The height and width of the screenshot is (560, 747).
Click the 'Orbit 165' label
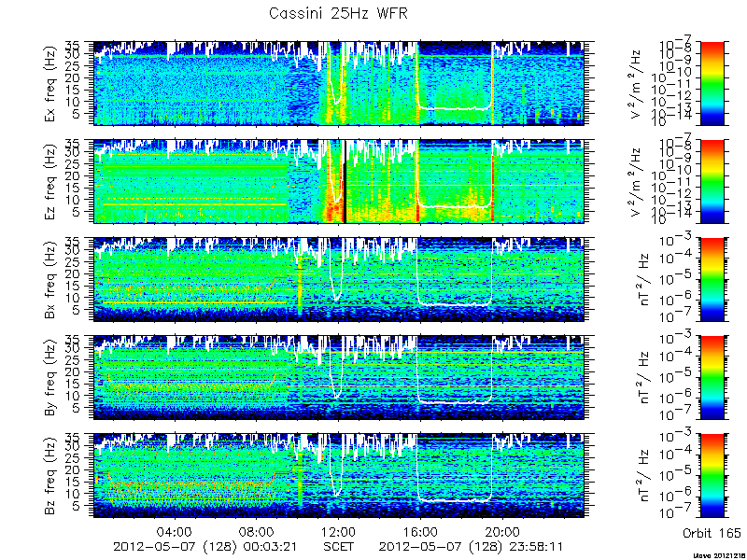tap(712, 532)
